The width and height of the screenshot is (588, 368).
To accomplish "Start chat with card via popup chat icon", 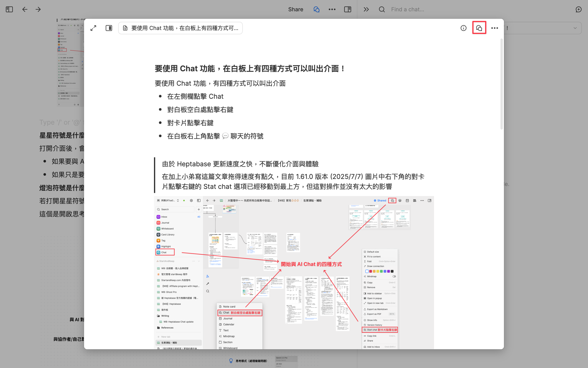I will (x=479, y=28).
